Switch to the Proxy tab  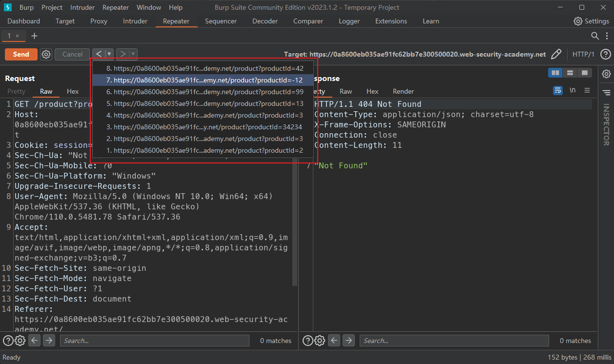[x=99, y=21]
